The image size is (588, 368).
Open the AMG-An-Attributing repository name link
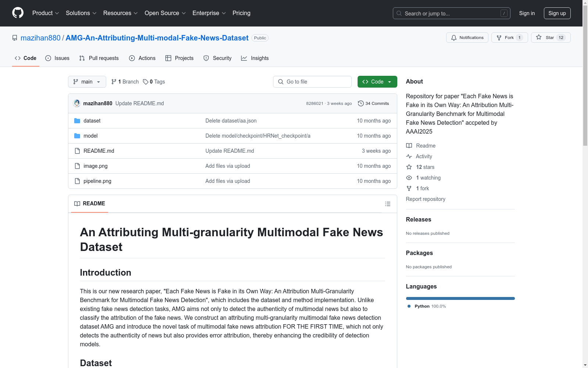(157, 38)
